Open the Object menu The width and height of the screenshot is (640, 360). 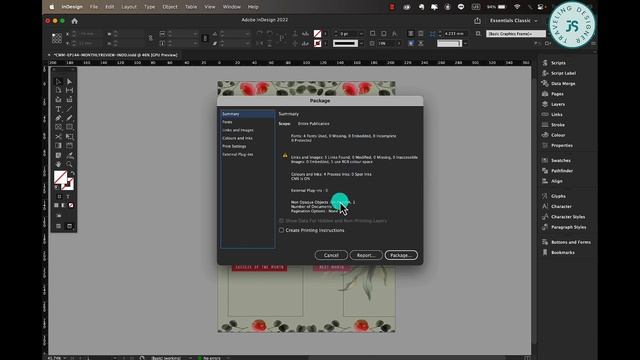170,7
